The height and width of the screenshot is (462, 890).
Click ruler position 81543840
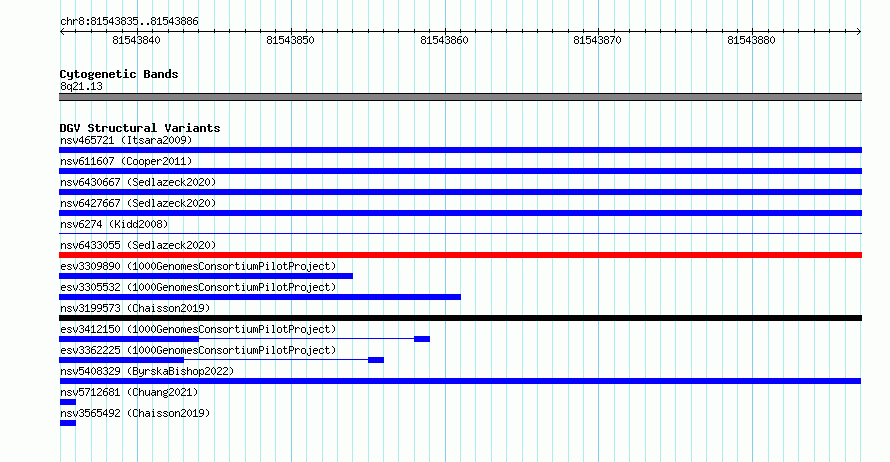point(136,40)
